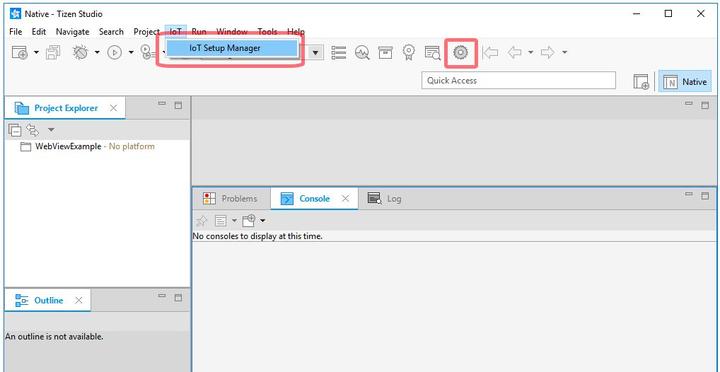Image resolution: width=720 pixels, height=372 pixels.
Task: Click the Debug bug icon in toolbar
Action: coord(81,53)
